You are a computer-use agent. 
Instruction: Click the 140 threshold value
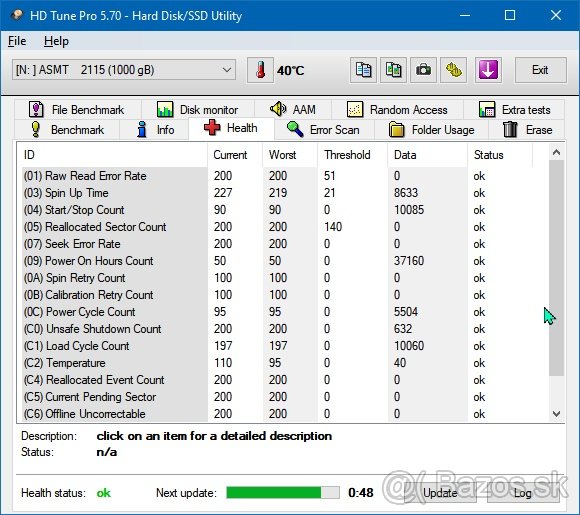coord(333,227)
